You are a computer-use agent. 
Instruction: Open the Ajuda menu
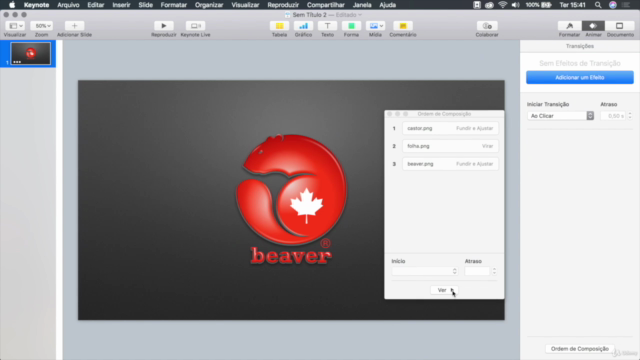click(387, 5)
